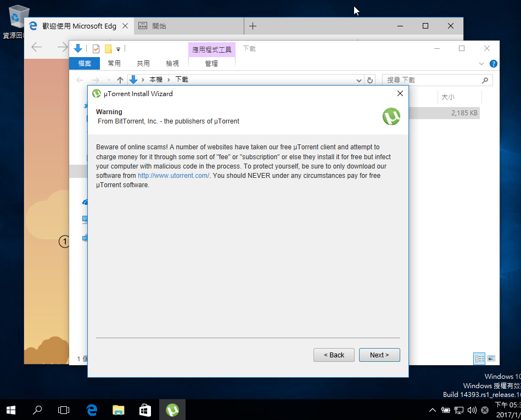Viewport: 521px width, 420px height.
Task: Open the 管理 ribbon tab
Action: (212, 63)
